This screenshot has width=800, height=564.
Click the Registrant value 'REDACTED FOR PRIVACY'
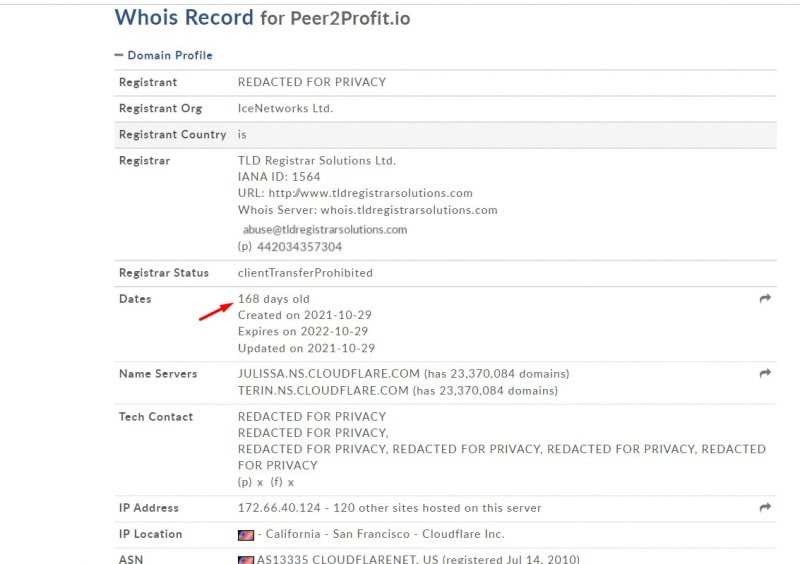(x=312, y=82)
